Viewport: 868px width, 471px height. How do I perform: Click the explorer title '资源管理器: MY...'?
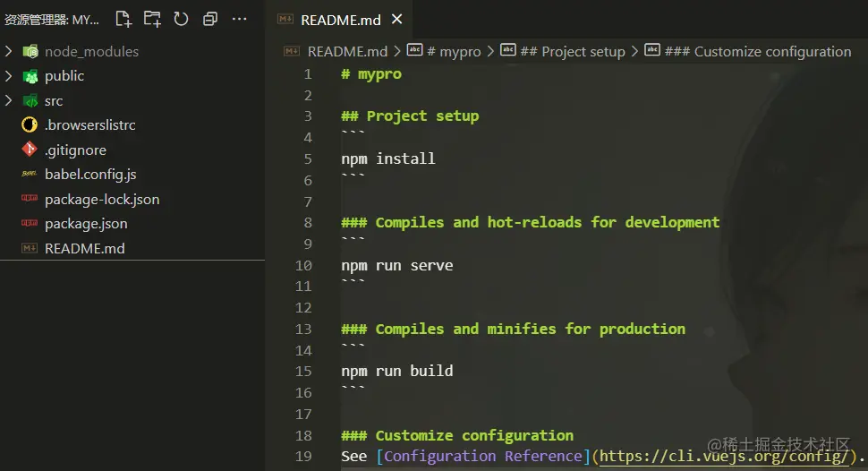(52, 20)
